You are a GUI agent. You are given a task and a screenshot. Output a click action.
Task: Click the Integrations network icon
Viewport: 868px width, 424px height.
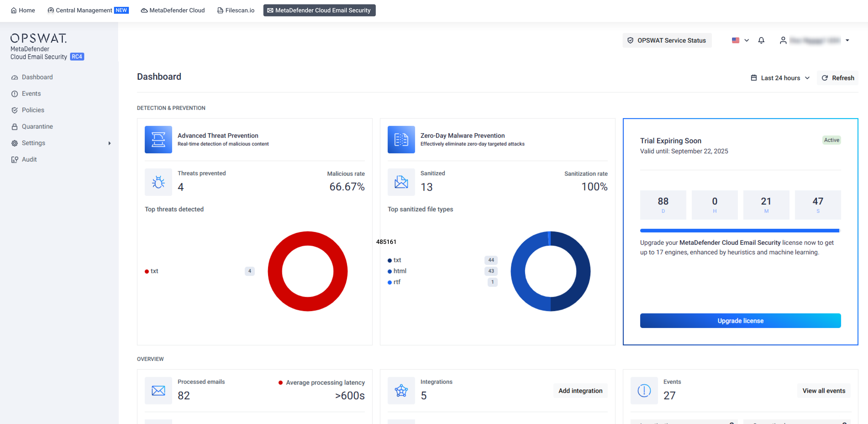coord(401,391)
